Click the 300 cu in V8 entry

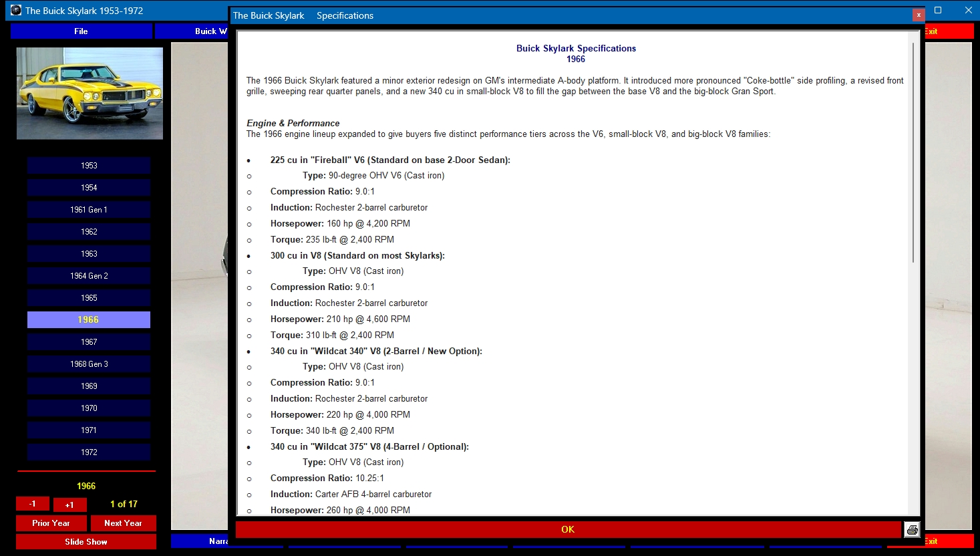tap(357, 255)
